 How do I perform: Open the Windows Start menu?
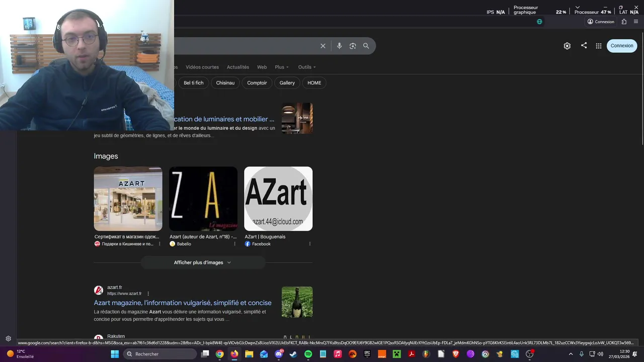[x=115, y=354]
